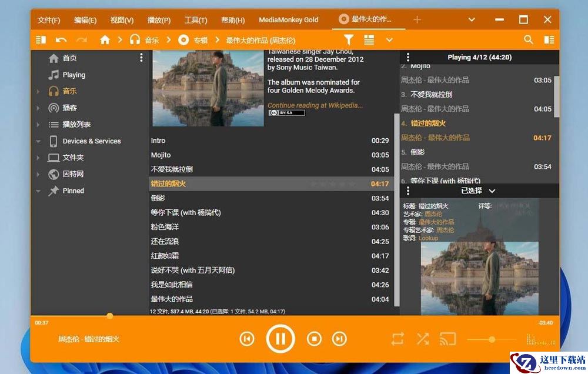Click the cast to device icon
This screenshot has height=374, width=588.
[448, 339]
